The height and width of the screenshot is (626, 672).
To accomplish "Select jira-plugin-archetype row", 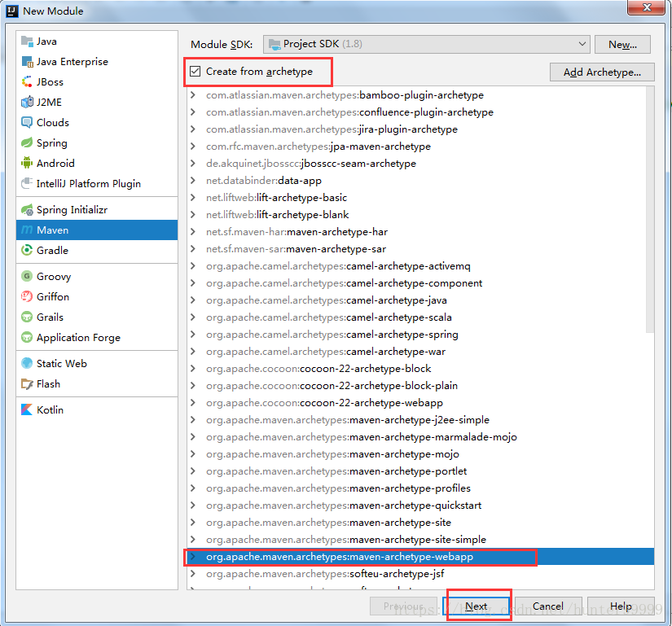I will pyautogui.click(x=420, y=129).
